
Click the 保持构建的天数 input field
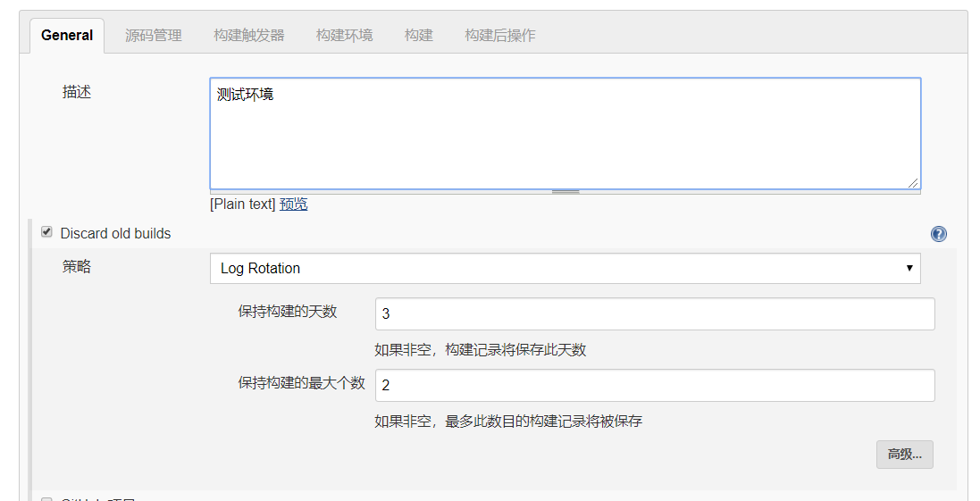pos(655,313)
